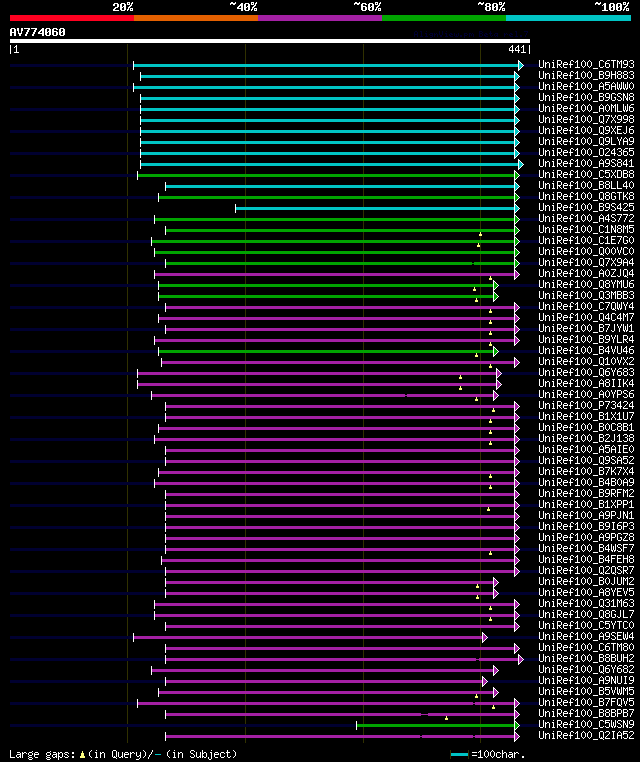
Task: Select the UniRef100_B0C8B1 label
Action: click(x=586, y=428)
